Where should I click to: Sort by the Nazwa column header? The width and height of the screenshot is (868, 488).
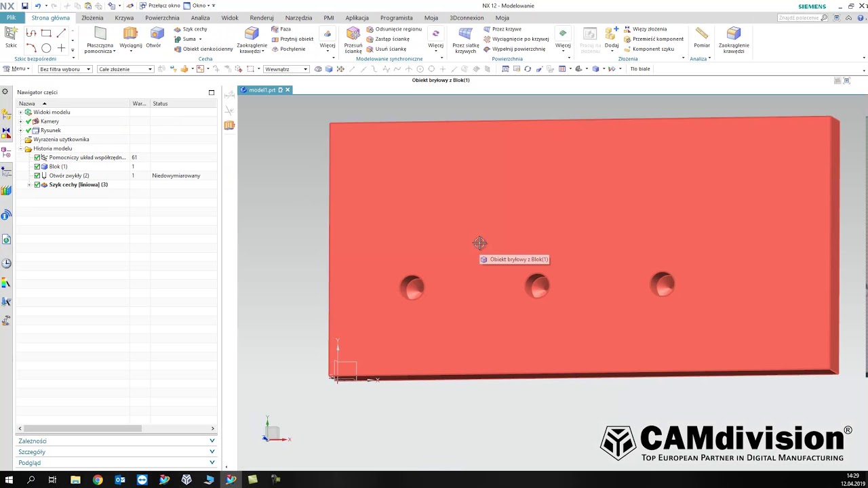coord(73,104)
